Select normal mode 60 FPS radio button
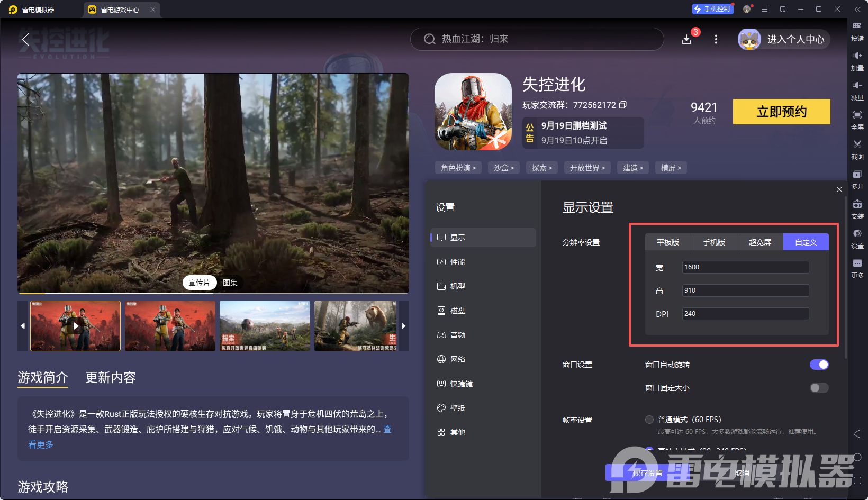 [649, 420]
